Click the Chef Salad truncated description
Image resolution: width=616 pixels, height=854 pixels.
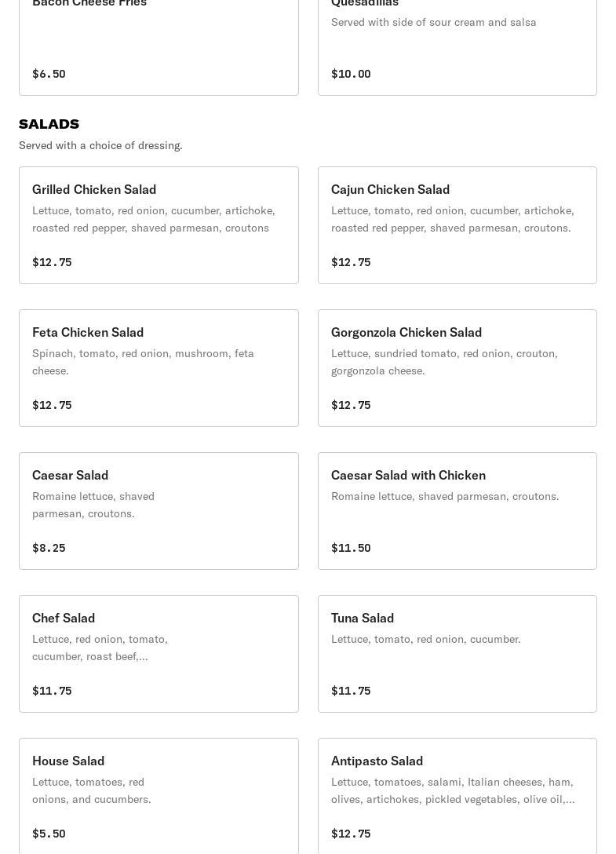click(x=100, y=648)
